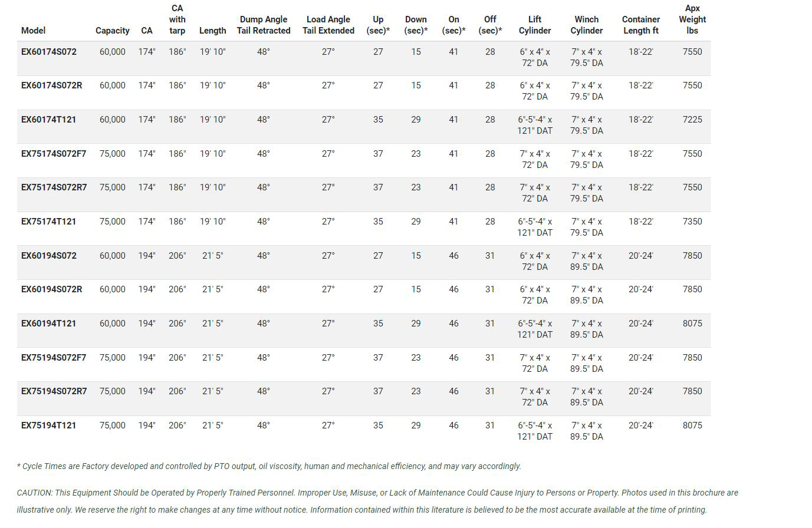Click the 7225 weight value
This screenshot has height=528, width=812.
pyautogui.click(x=692, y=120)
